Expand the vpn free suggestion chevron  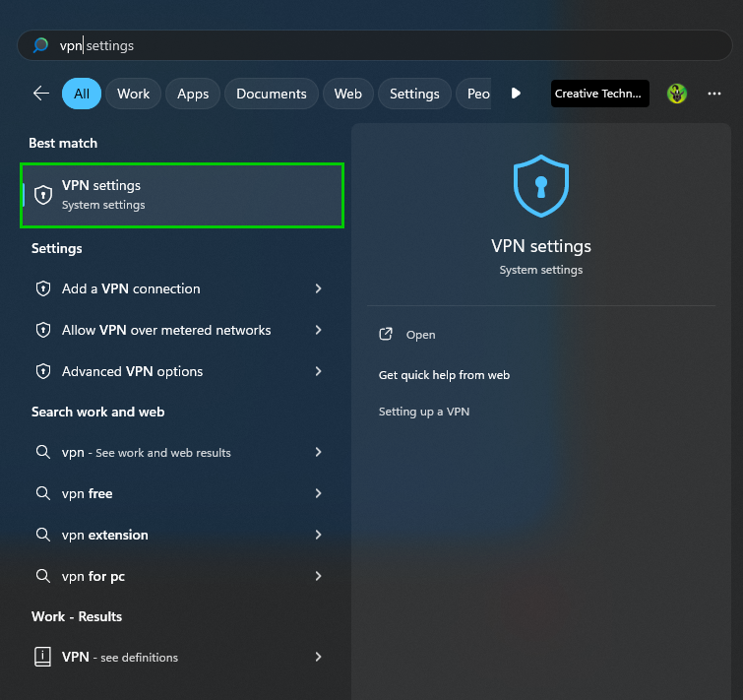pos(319,493)
